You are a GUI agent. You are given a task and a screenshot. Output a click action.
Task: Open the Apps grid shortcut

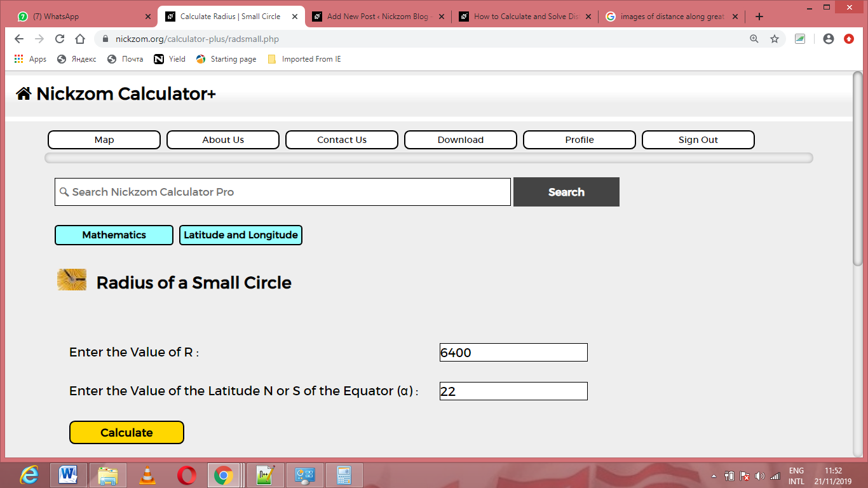(30, 59)
